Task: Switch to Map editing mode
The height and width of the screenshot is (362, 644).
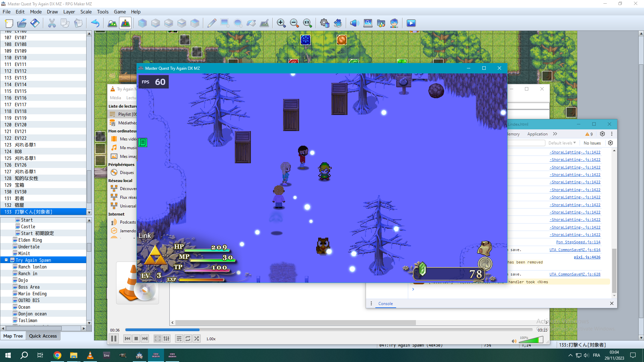Action: [112, 23]
